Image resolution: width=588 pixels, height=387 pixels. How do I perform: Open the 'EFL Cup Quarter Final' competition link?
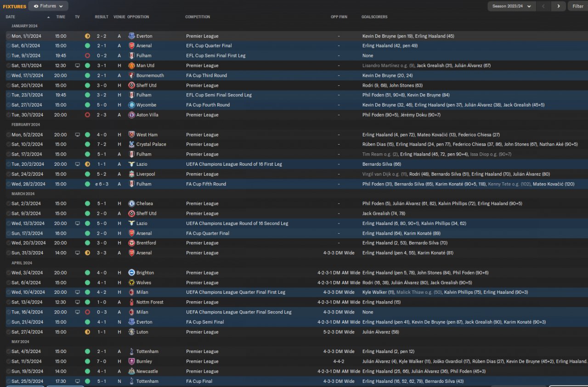(209, 45)
